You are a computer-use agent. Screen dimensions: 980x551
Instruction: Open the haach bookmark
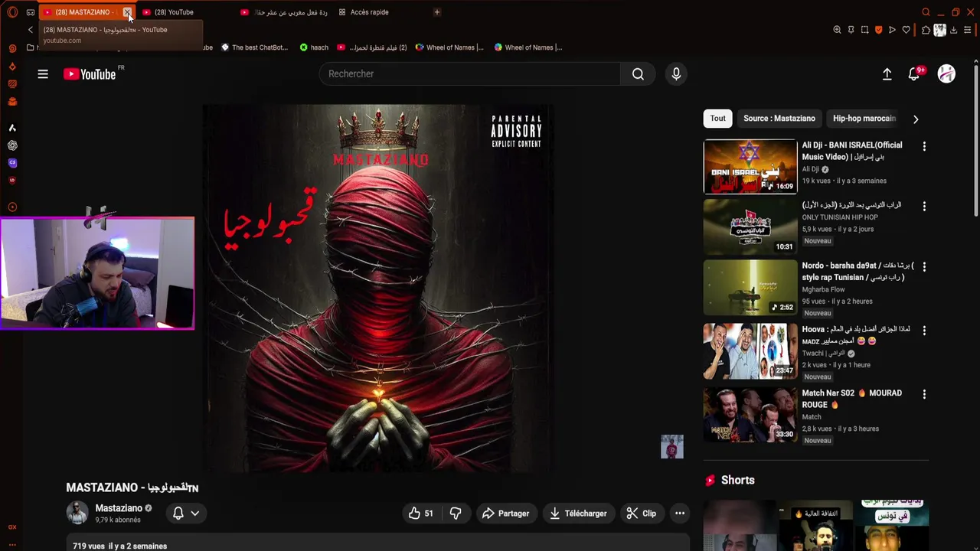tap(314, 47)
